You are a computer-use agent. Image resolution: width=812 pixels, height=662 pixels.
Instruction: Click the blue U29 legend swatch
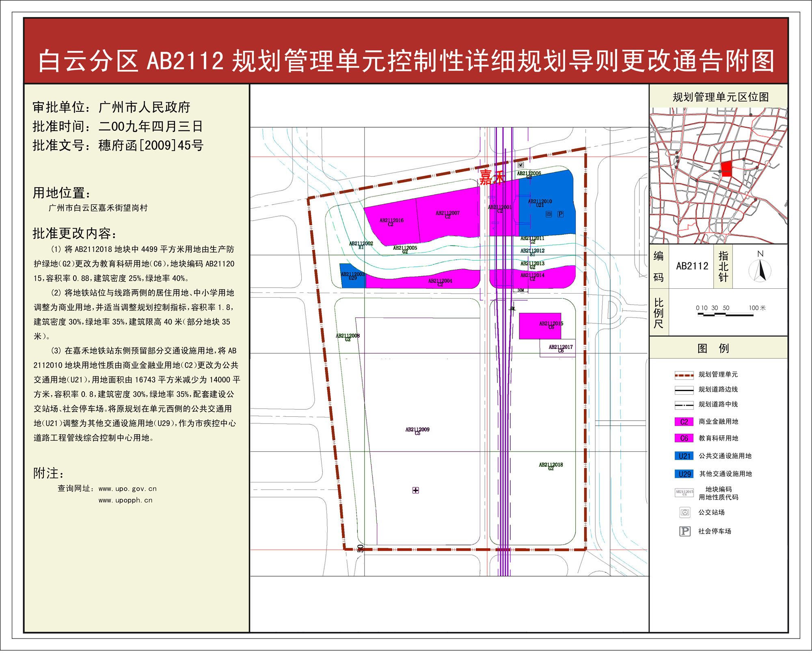[x=684, y=474]
